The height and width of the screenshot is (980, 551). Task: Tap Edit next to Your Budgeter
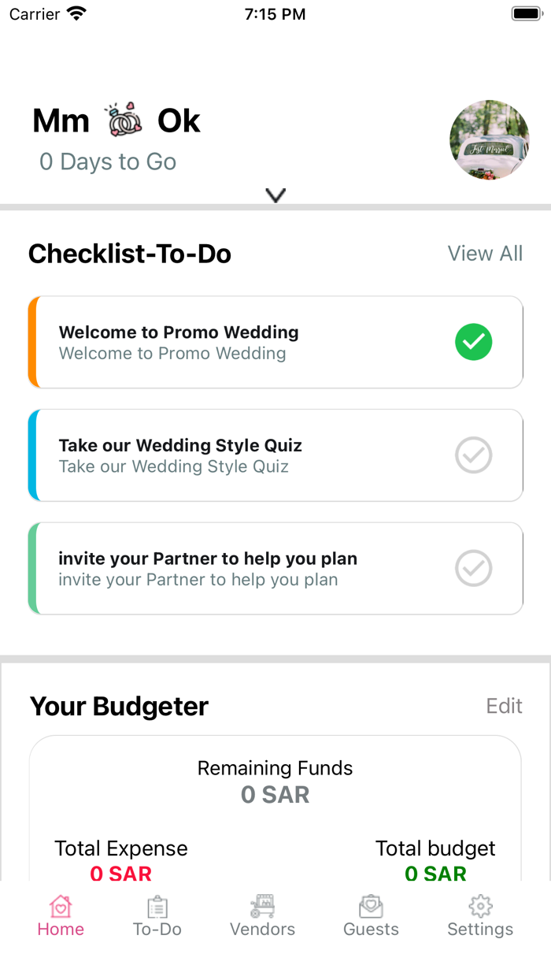point(504,706)
